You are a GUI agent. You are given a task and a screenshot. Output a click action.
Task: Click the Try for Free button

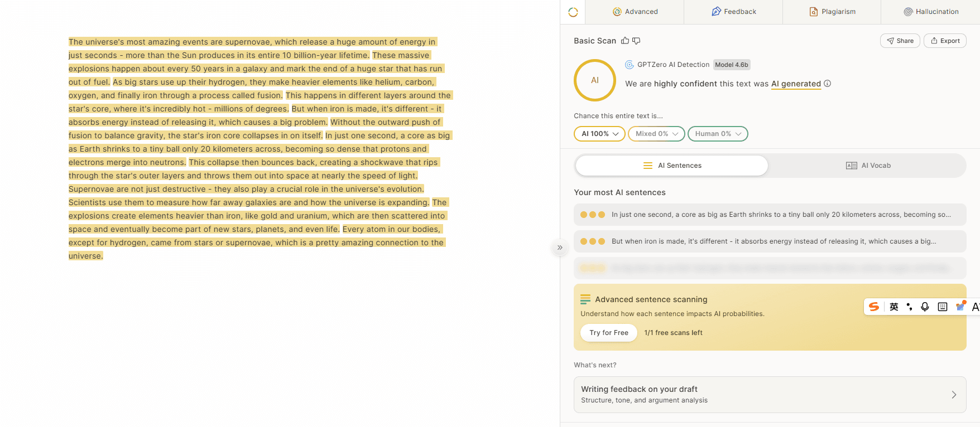pos(609,333)
